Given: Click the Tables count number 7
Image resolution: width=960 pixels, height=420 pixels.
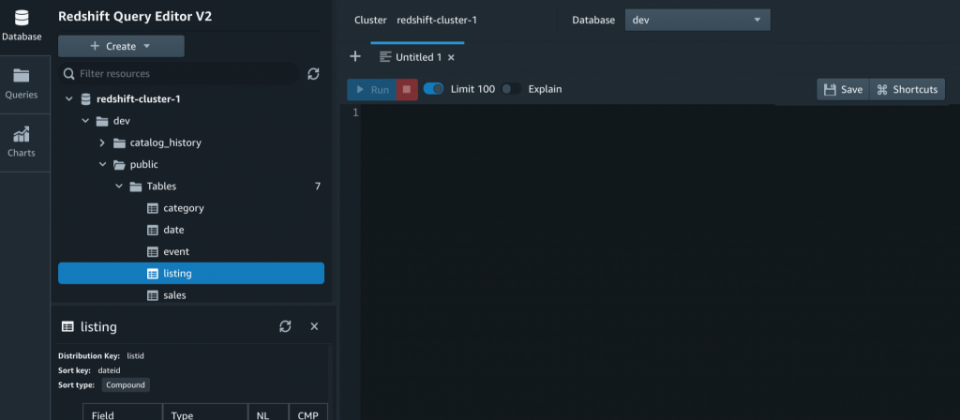Looking at the screenshot, I should pyautogui.click(x=317, y=186).
